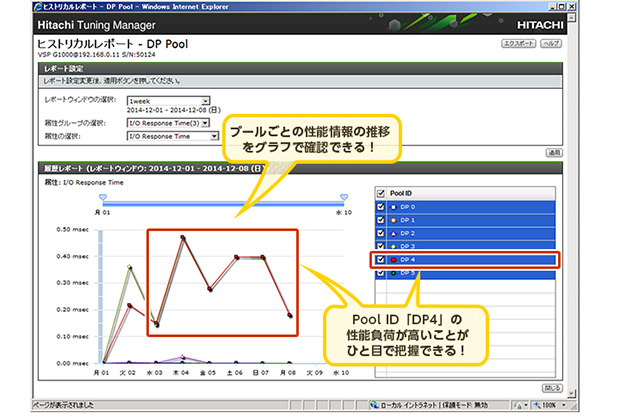Open the 100% zoom level control
This screenshot has height=419, width=620.
click(551, 405)
